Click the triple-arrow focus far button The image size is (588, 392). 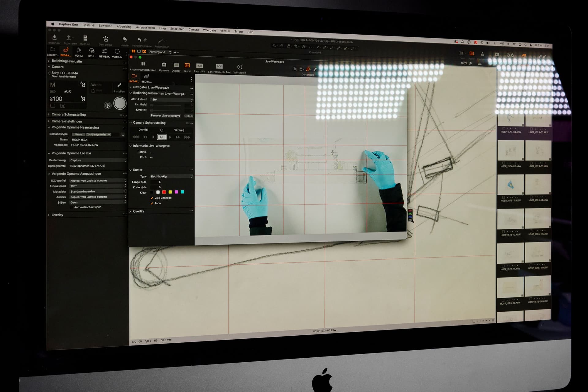click(x=187, y=137)
